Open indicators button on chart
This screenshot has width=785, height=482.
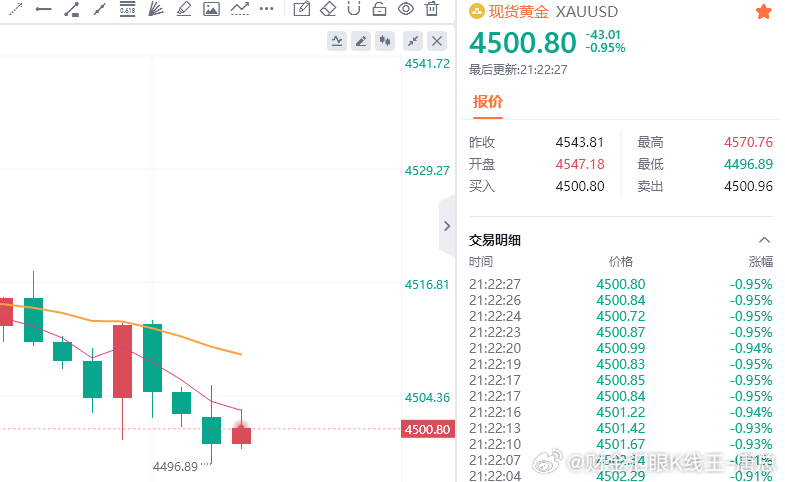click(337, 41)
